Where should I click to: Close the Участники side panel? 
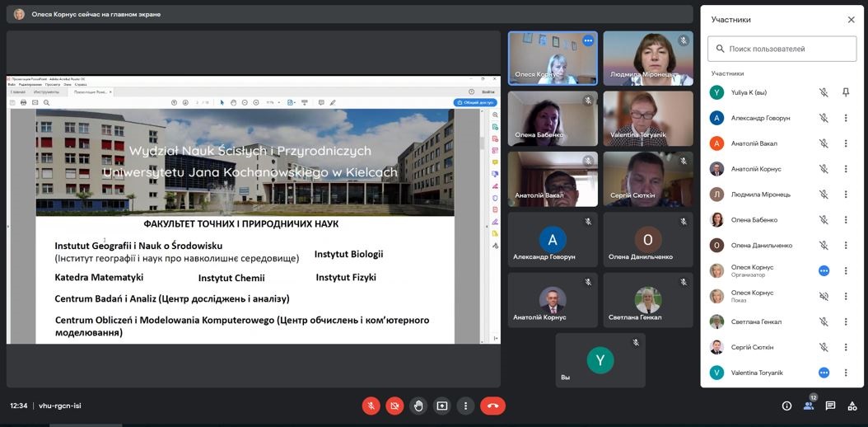coord(852,20)
